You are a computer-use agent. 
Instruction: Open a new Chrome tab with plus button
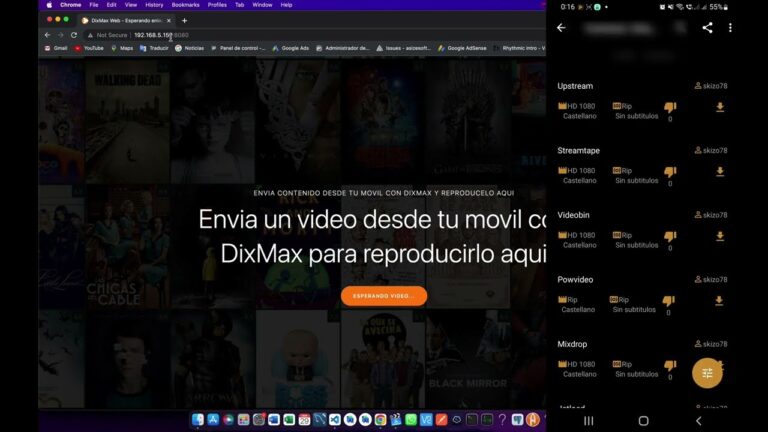185,21
